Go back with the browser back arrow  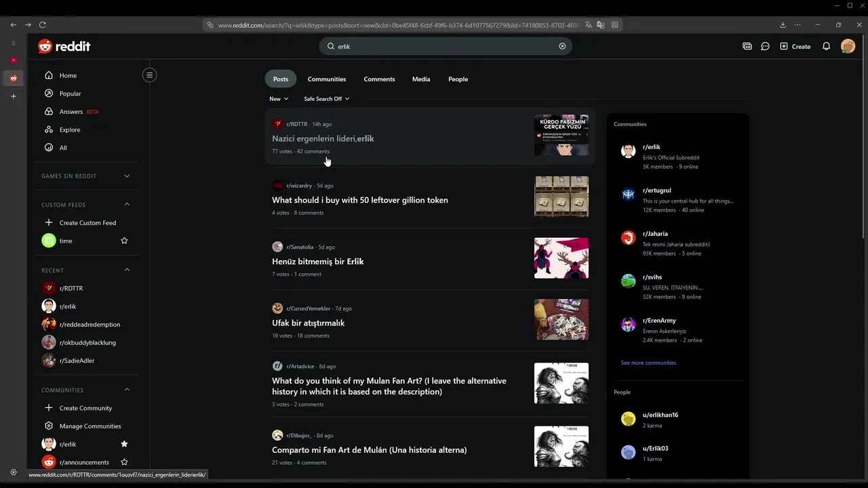(x=13, y=25)
